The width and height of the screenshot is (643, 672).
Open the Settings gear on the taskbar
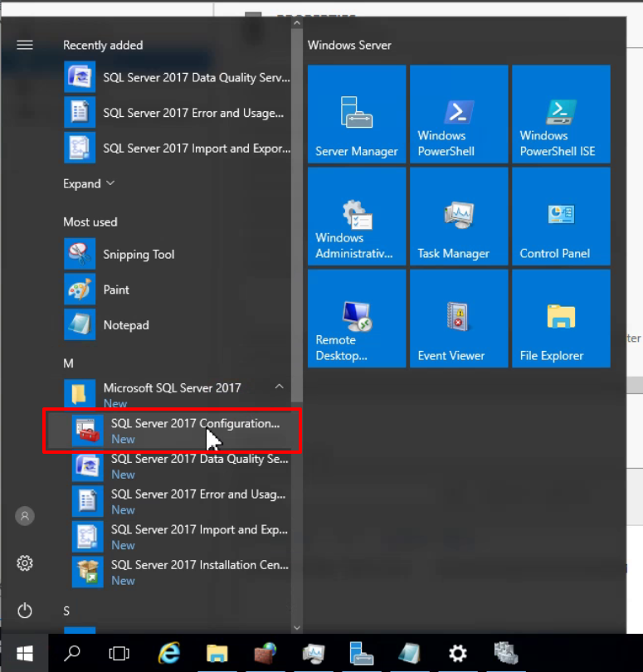[x=457, y=653]
